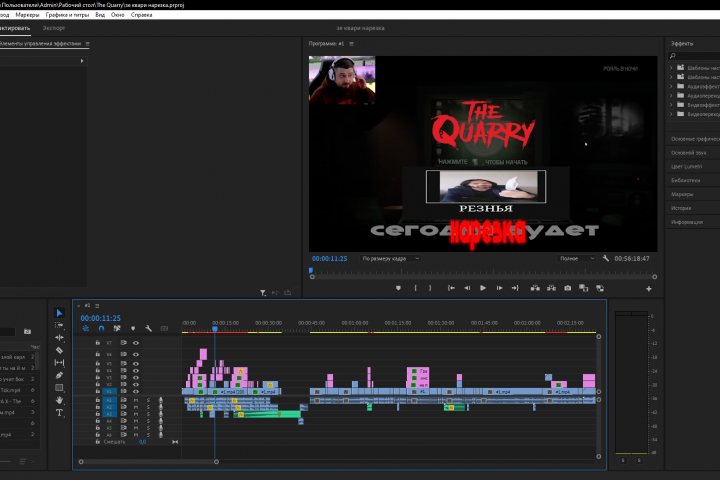Select the Slip tool
Image resolution: width=720 pixels, height=480 pixels.
pyautogui.click(x=59, y=362)
